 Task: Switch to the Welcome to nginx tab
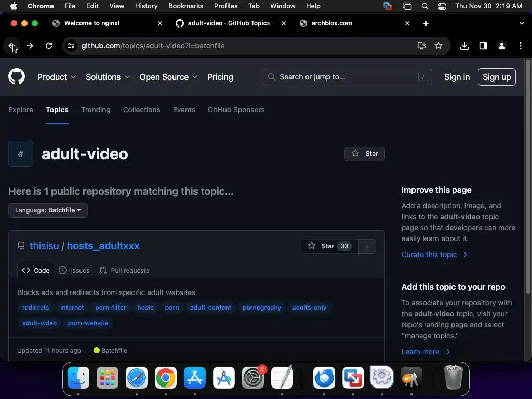(92, 23)
